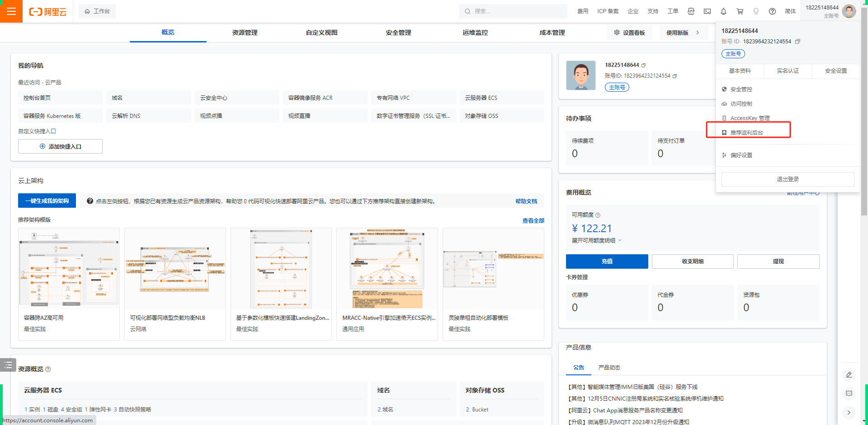The width and height of the screenshot is (868, 425).
Task: Open the 容器跨AZ高可用 template thumbnail
Action: [69, 269]
